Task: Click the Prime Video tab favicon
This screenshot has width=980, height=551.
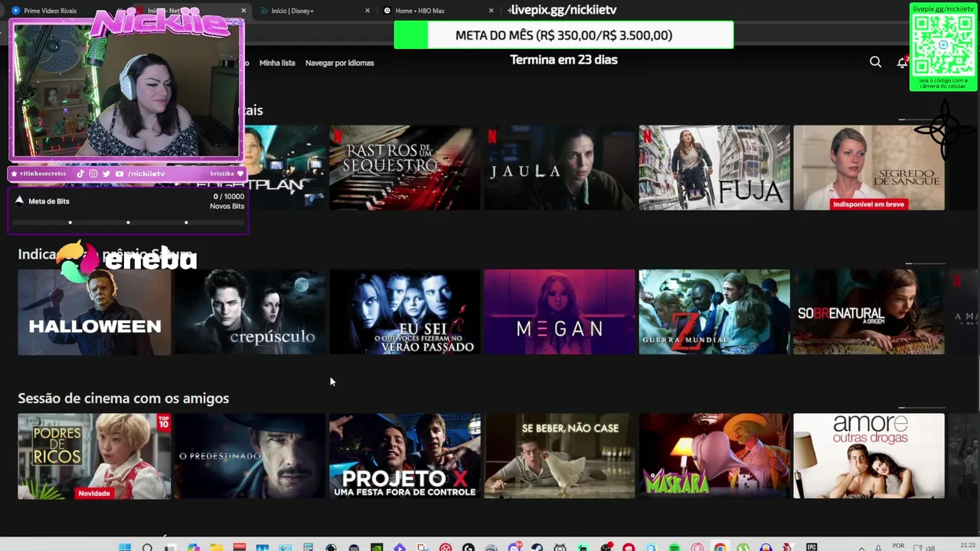Action: coord(15,11)
